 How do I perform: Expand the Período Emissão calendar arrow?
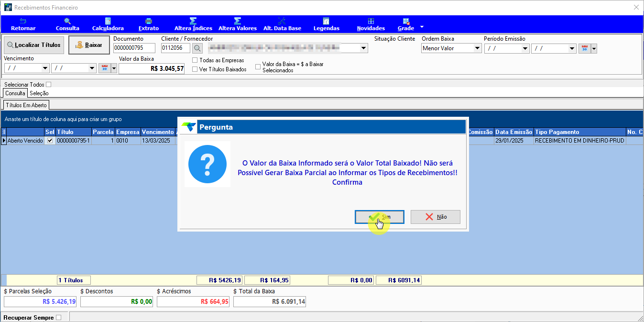click(594, 48)
